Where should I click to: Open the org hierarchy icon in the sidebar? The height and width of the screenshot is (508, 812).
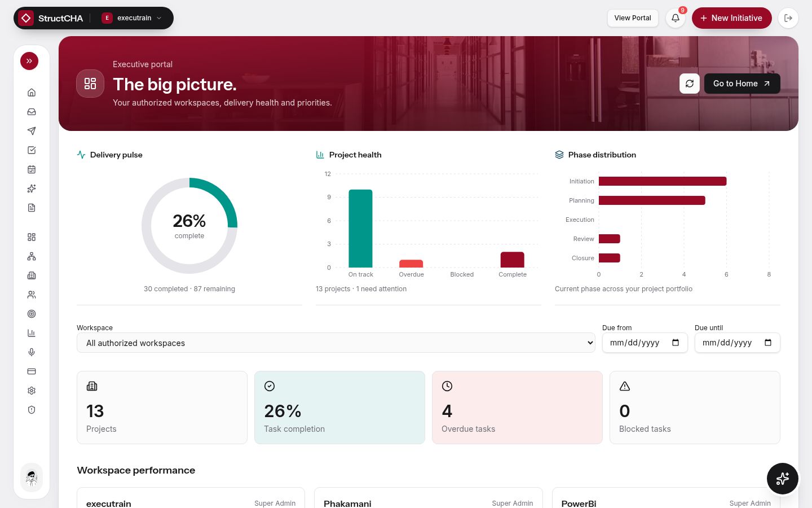(x=32, y=256)
